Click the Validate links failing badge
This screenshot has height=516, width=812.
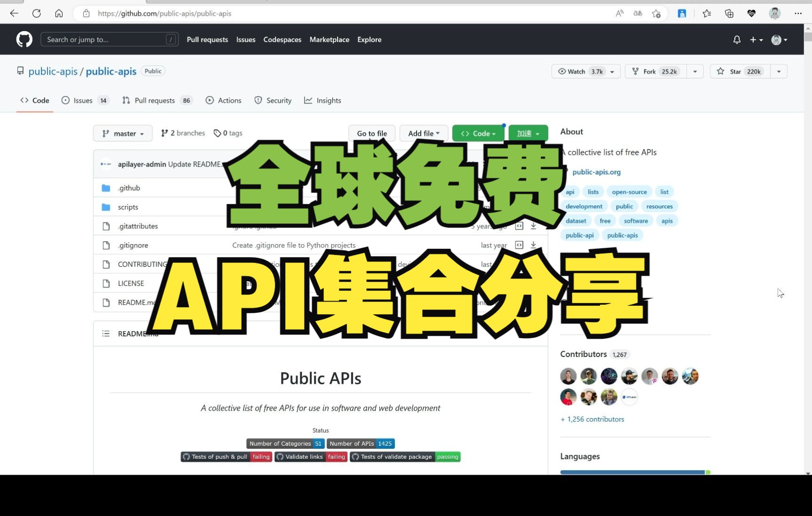311,457
